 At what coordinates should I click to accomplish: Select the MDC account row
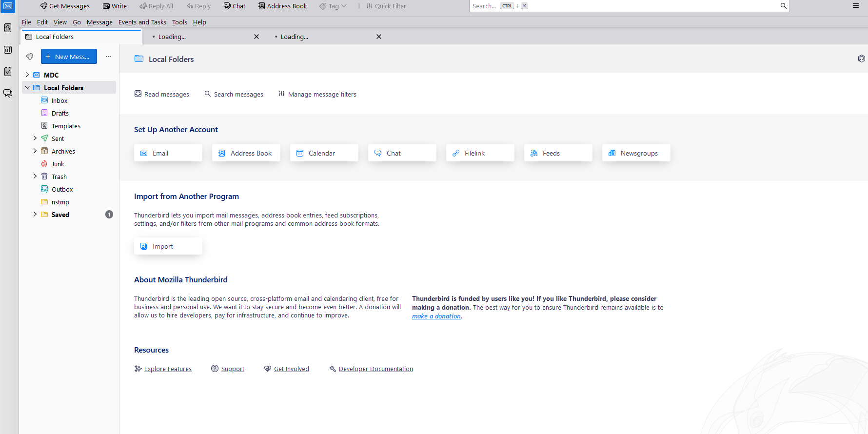[69, 75]
